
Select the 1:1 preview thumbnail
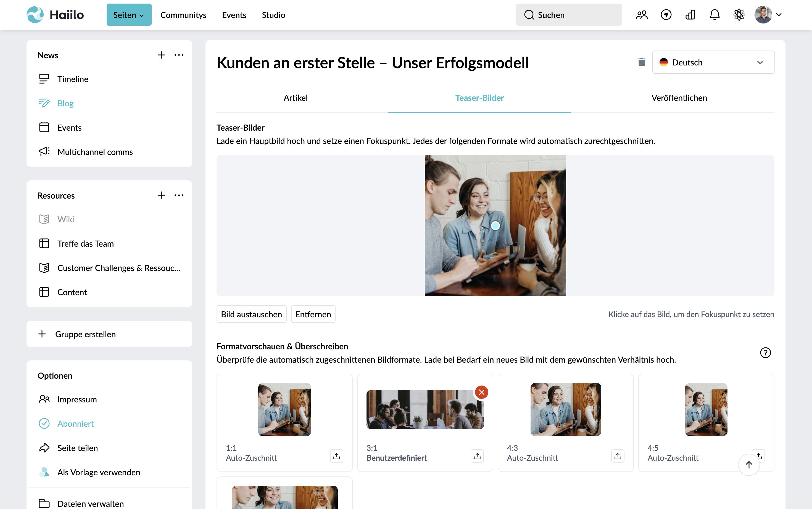click(284, 409)
